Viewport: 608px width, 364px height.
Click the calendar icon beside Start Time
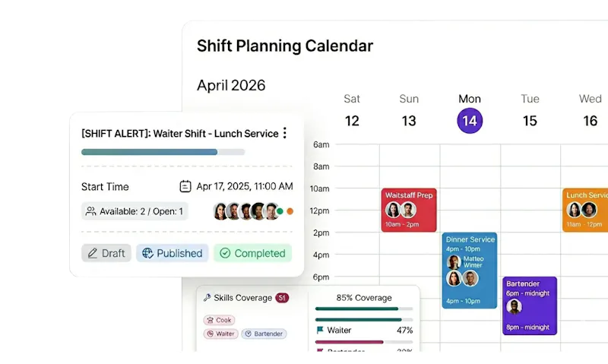pos(185,186)
